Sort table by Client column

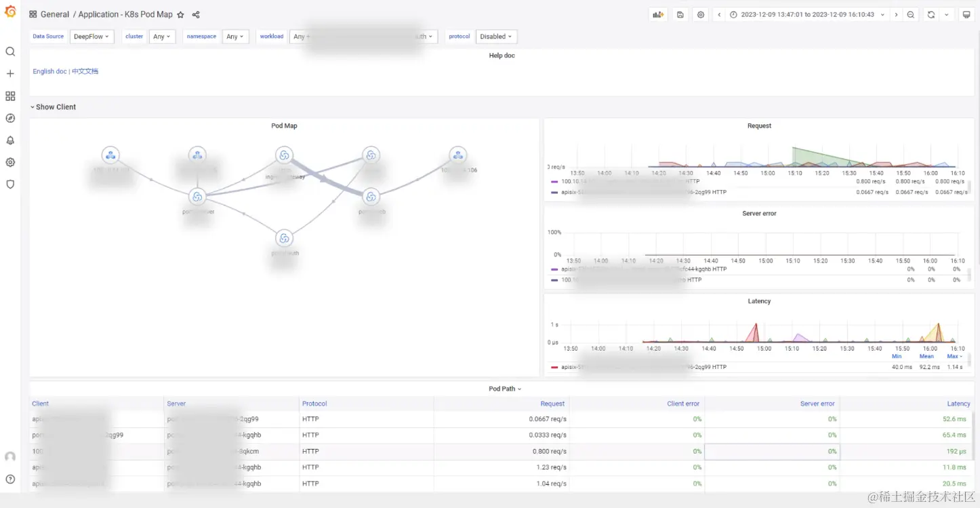tap(41, 404)
